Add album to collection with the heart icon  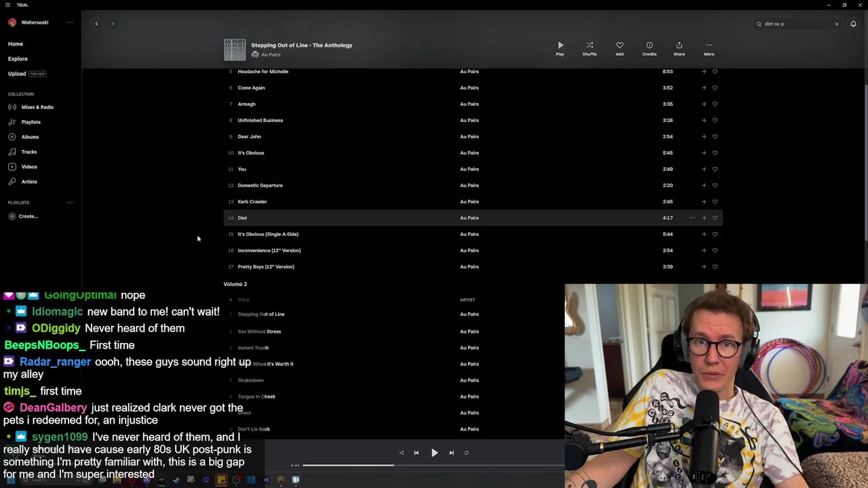tap(619, 48)
